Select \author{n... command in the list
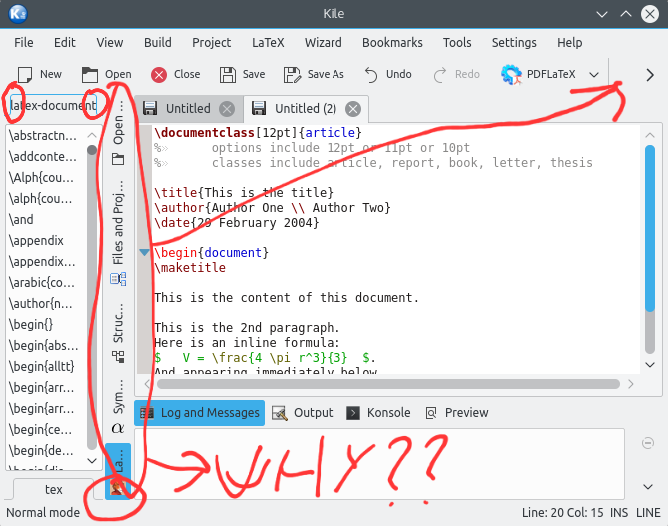Image resolution: width=668 pixels, height=526 pixels. click(41, 304)
